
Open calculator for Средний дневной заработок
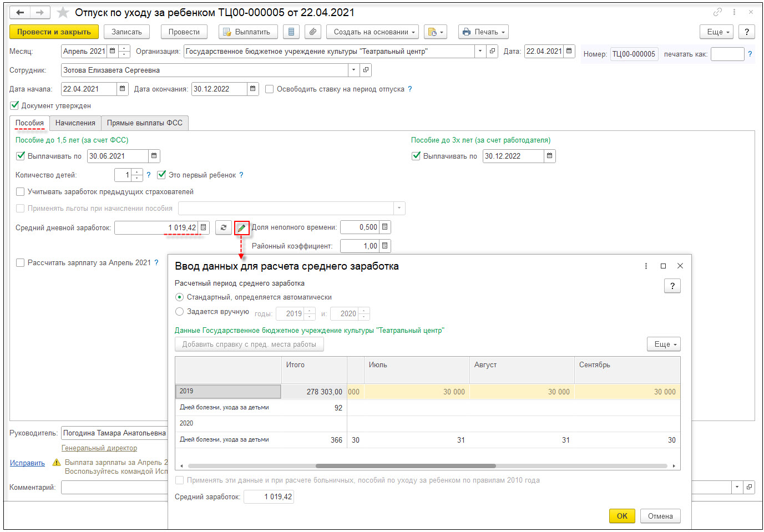coord(204,227)
